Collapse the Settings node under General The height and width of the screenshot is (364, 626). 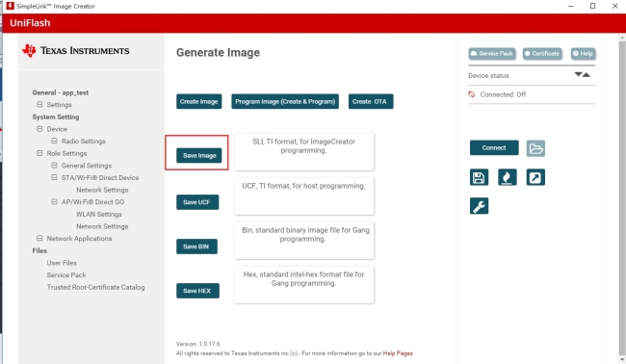tap(39, 104)
